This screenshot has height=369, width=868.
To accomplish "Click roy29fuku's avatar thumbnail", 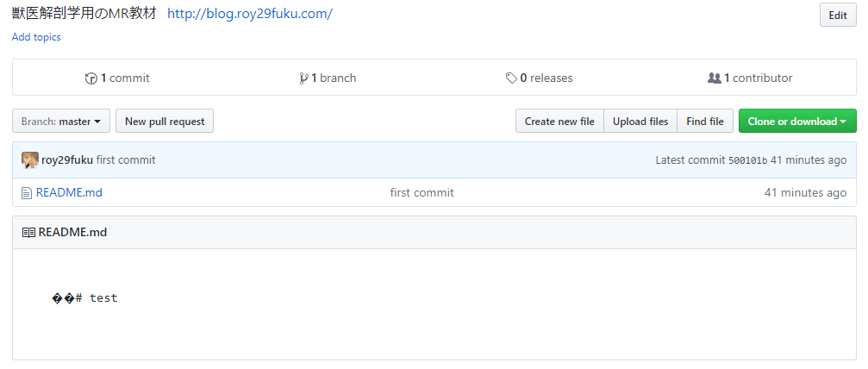I will point(30,160).
